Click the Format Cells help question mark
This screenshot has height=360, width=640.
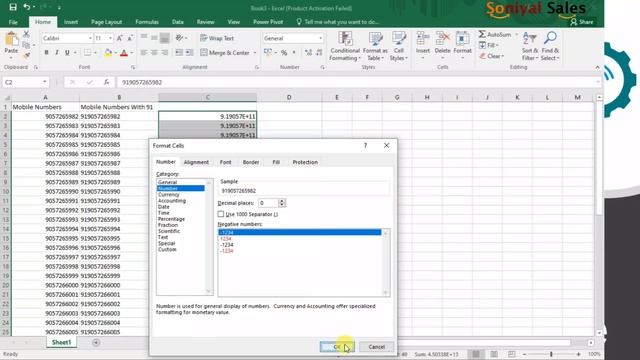click(x=365, y=145)
